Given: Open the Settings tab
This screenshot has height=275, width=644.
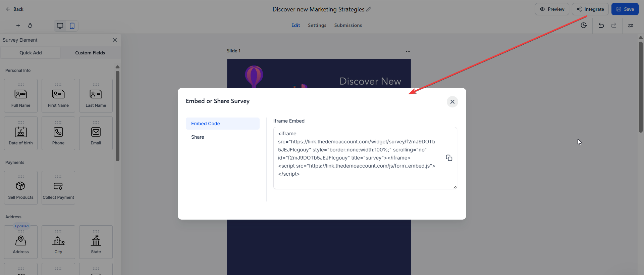Looking at the screenshot, I should click(x=317, y=25).
